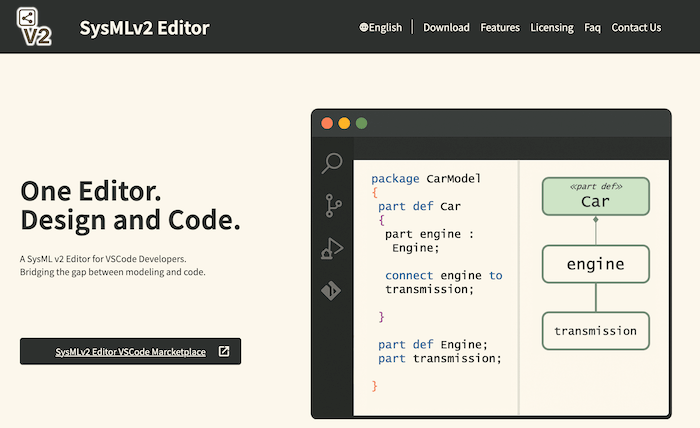Click the green Car part def block
Viewport: 700px width, 428px height.
(x=596, y=196)
